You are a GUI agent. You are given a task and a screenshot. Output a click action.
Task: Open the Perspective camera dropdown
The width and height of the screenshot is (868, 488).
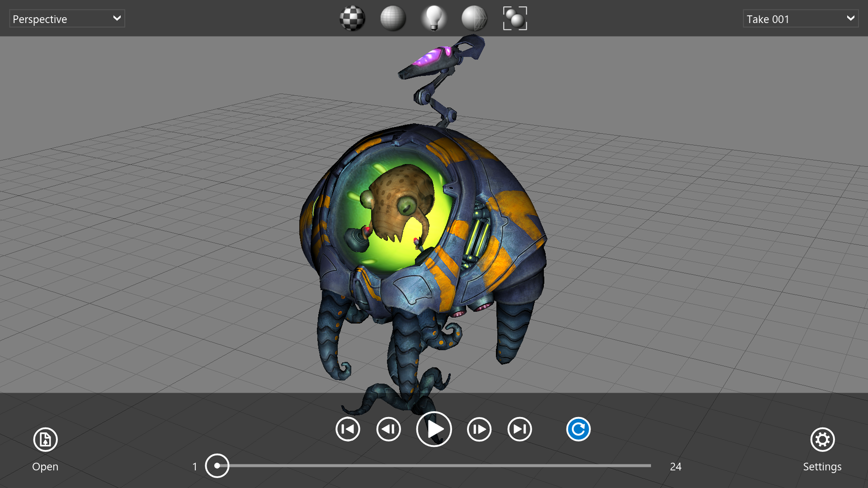(67, 19)
